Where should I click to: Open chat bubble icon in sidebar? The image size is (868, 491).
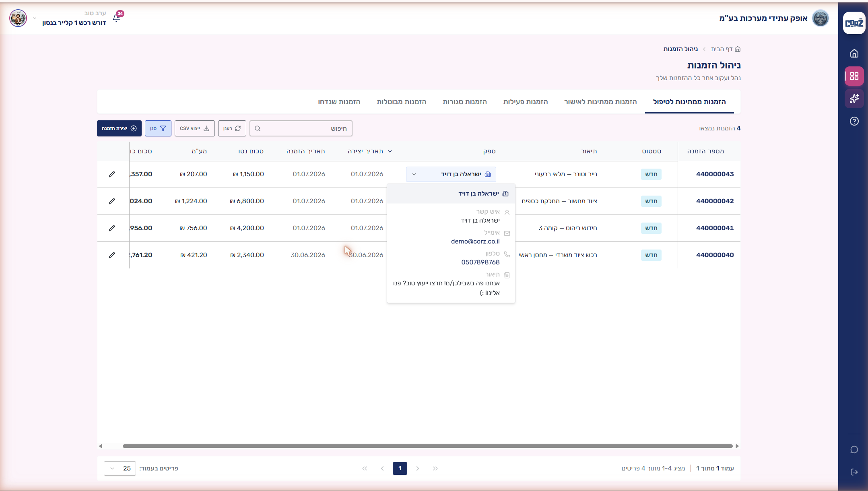coord(854,450)
